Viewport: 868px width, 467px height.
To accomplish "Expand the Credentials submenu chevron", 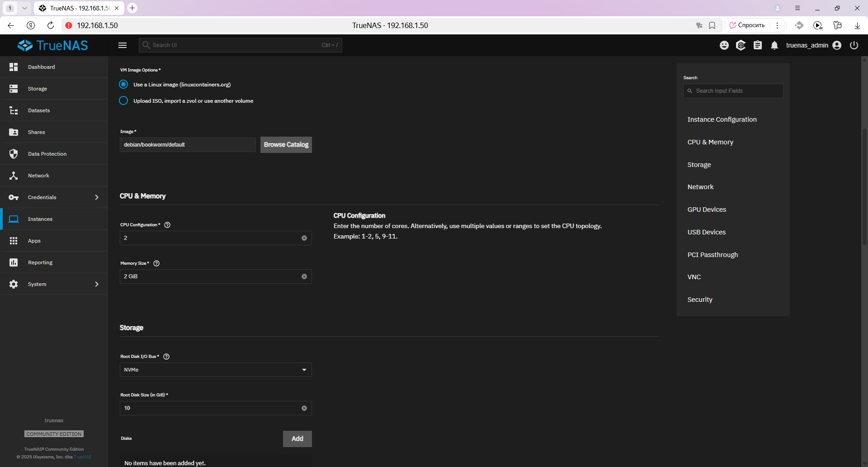I will [x=97, y=197].
